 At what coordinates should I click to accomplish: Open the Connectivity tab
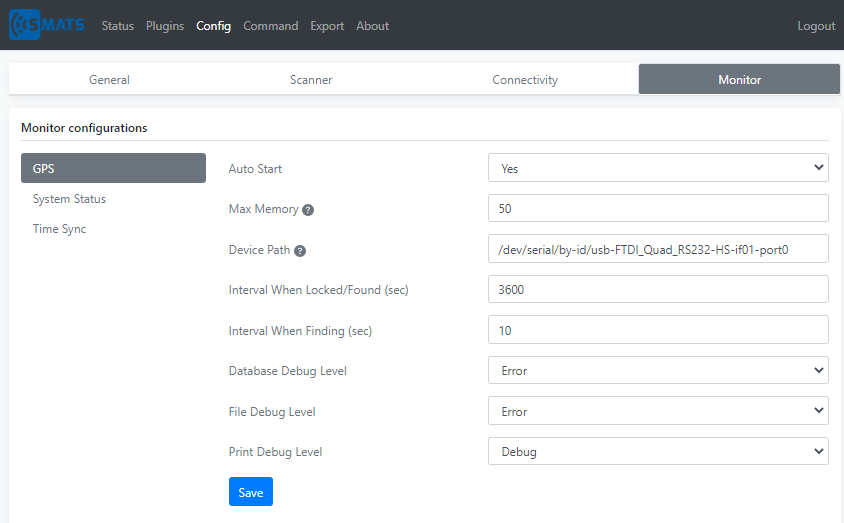pyautogui.click(x=525, y=80)
